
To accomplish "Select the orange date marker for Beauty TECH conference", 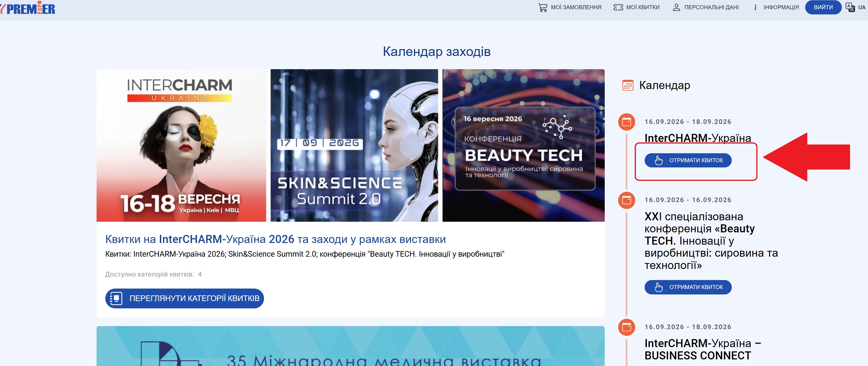I will click(x=626, y=200).
